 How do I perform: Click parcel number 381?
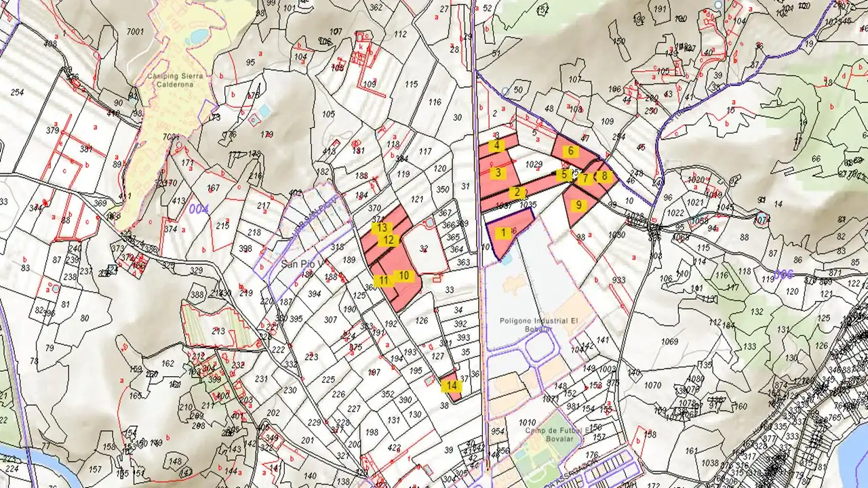click(85, 149)
